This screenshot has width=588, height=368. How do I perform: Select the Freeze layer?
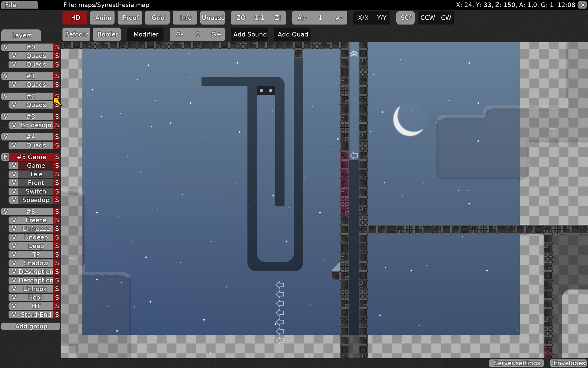pos(35,220)
